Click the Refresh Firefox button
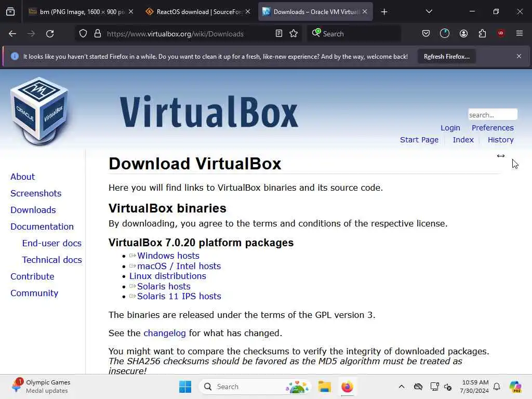The image size is (532, 399). [446, 57]
